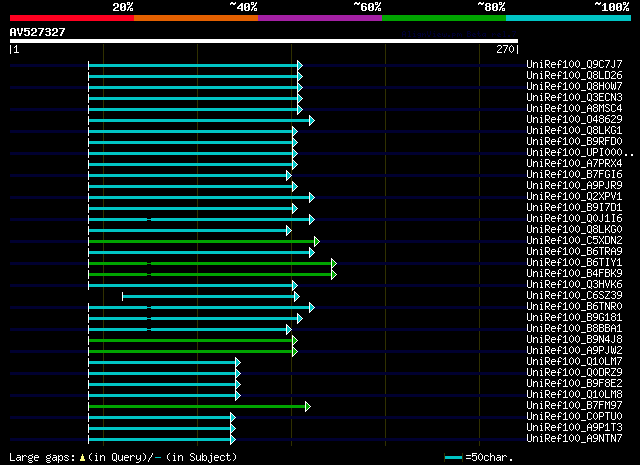The image size is (640, 465).
Task: Select the UniRef100_Q3HVK6 label
Action: 574,285
